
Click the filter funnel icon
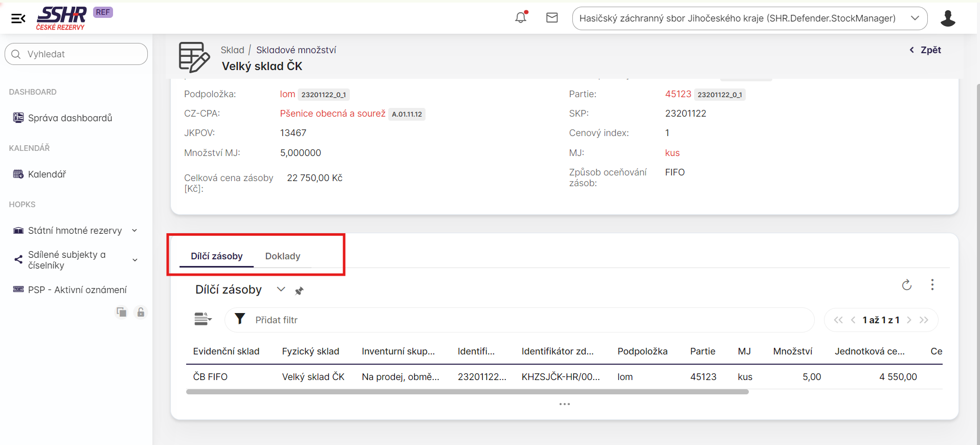239,319
